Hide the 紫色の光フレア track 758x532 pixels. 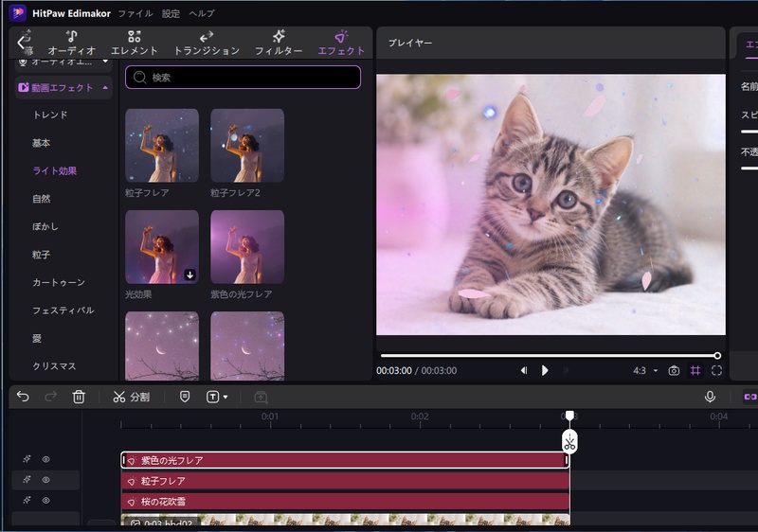(45, 460)
